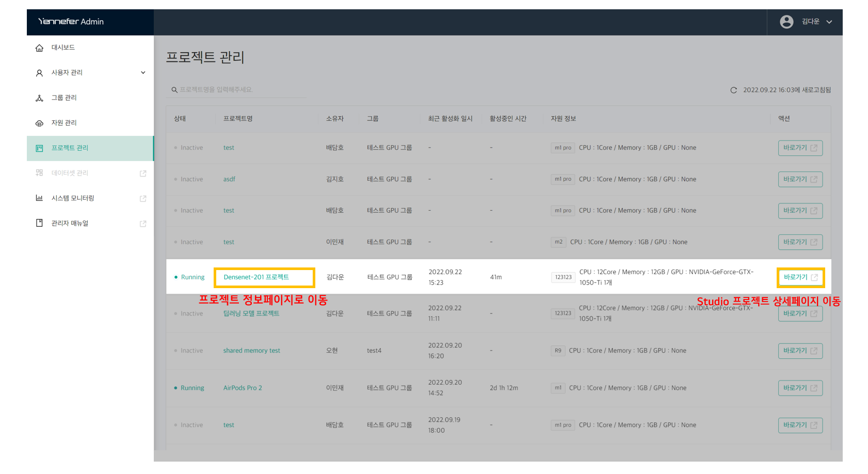Click the system monitoring chart icon
Image resolution: width=868 pixels, height=474 pixels.
click(39, 198)
